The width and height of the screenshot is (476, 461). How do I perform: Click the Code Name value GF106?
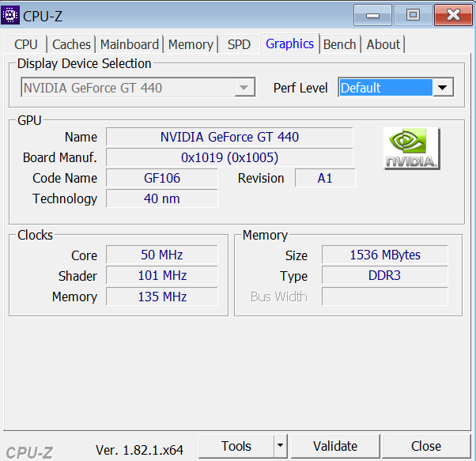(162, 178)
